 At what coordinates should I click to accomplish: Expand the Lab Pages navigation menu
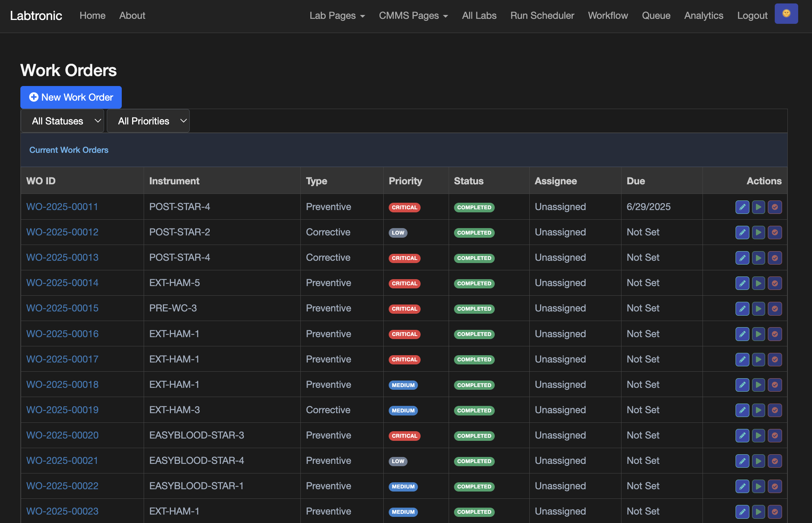click(337, 16)
